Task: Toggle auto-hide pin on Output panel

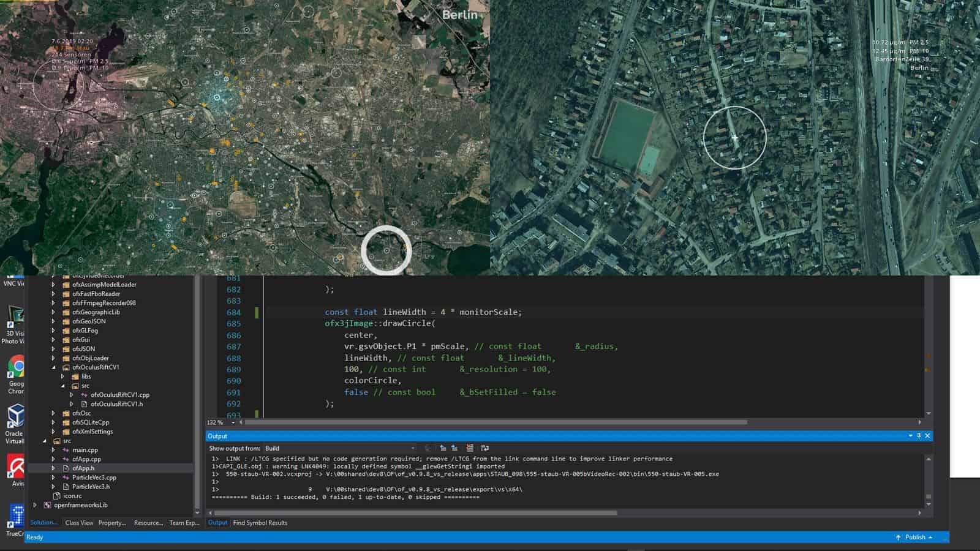Action: point(919,436)
